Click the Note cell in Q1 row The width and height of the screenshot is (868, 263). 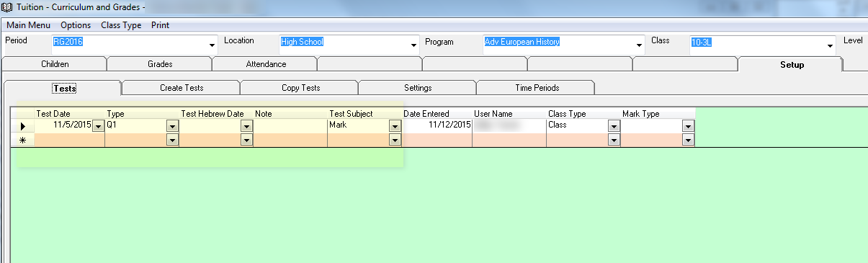290,125
